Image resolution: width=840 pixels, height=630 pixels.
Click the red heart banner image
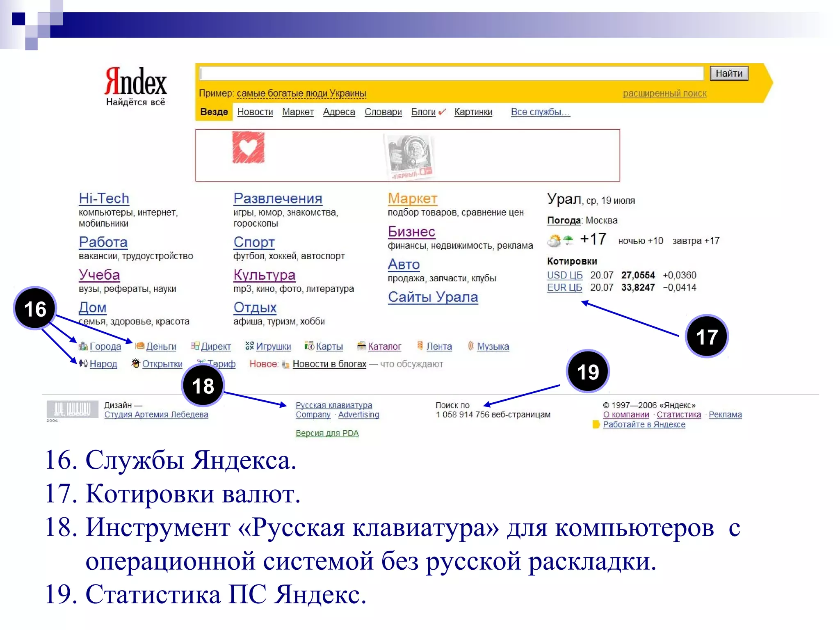click(249, 148)
